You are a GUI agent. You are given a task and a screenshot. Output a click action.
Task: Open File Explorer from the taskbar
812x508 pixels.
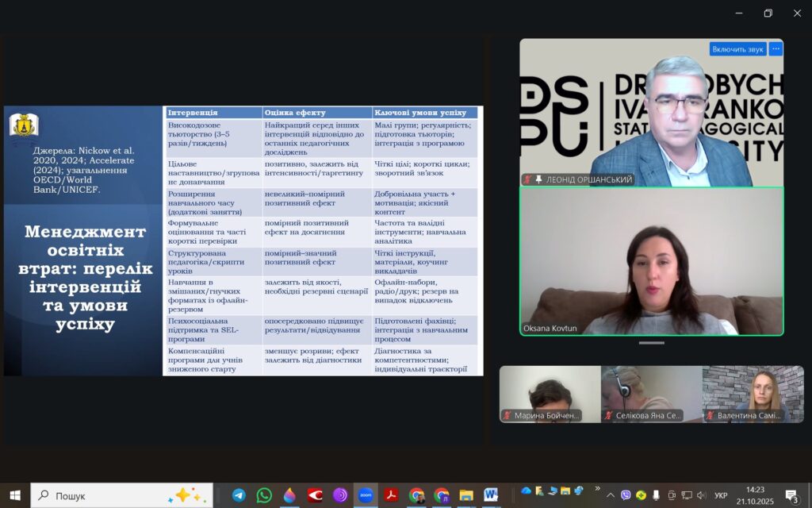[466, 495]
